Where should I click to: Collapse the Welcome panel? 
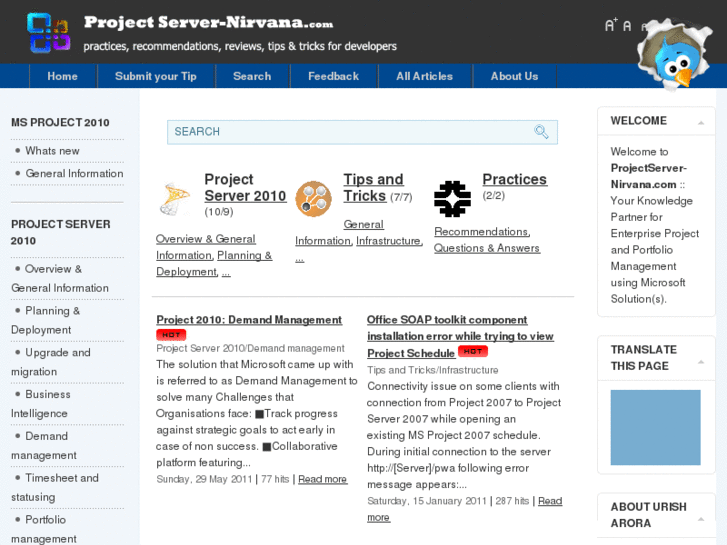(x=701, y=123)
